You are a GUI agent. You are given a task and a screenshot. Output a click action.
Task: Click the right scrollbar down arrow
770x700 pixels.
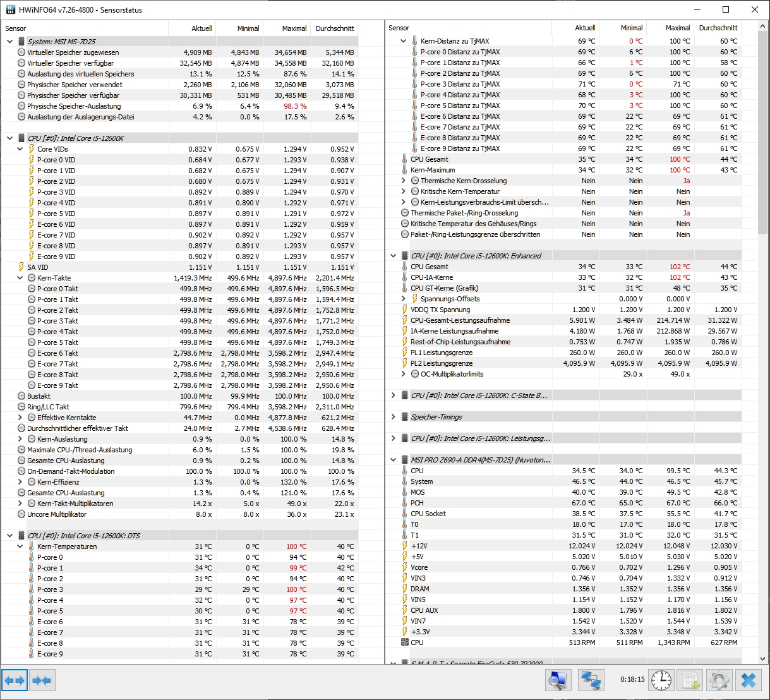point(763,659)
